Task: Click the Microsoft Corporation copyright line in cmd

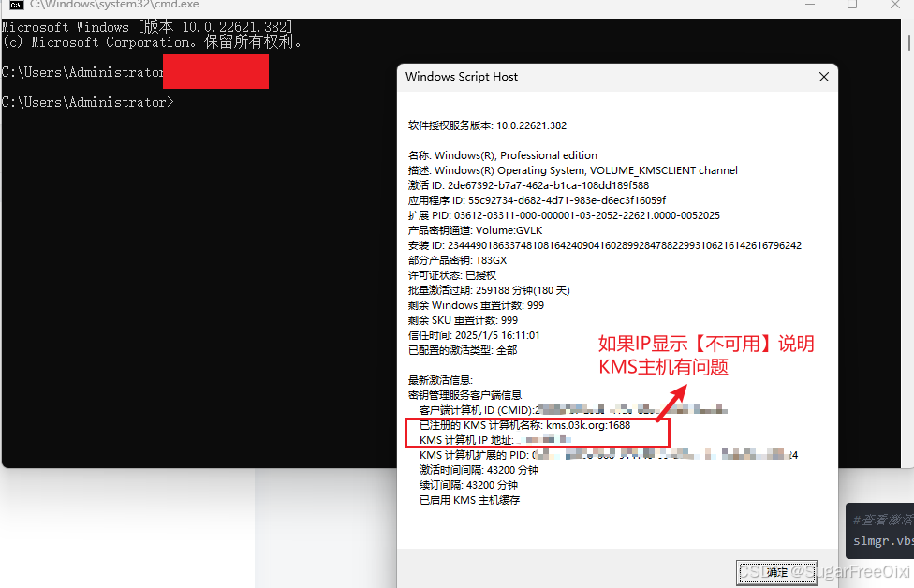Action: (152, 42)
